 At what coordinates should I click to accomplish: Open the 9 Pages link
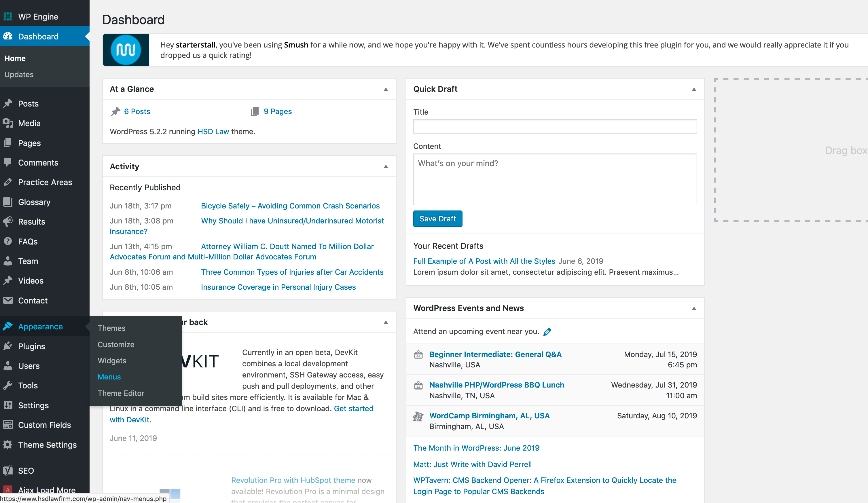point(277,111)
